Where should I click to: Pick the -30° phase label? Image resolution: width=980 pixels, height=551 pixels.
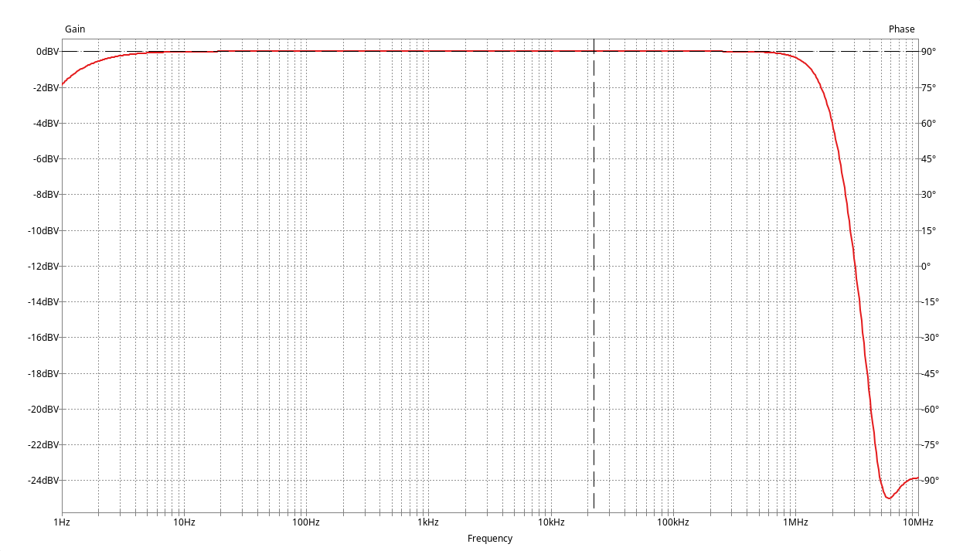pos(930,338)
